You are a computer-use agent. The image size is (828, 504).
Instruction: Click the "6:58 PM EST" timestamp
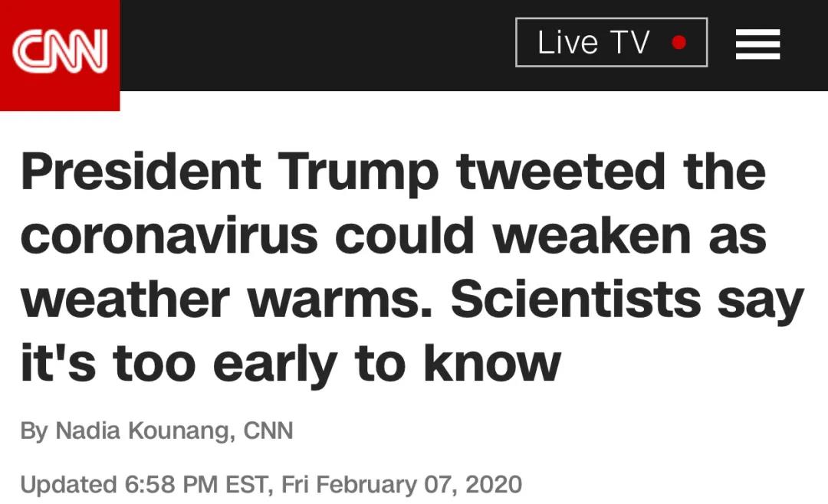195,484
